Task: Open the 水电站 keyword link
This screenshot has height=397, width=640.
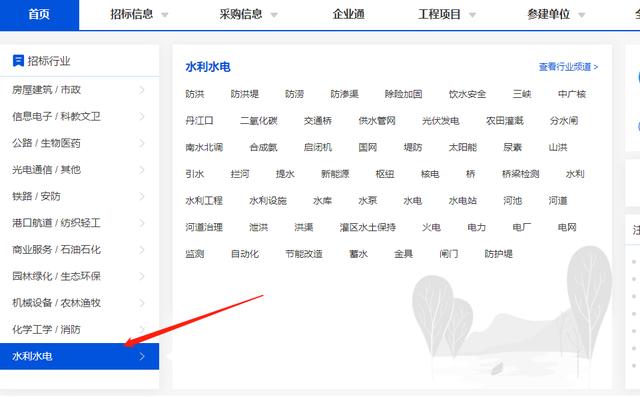Action: coord(462,201)
